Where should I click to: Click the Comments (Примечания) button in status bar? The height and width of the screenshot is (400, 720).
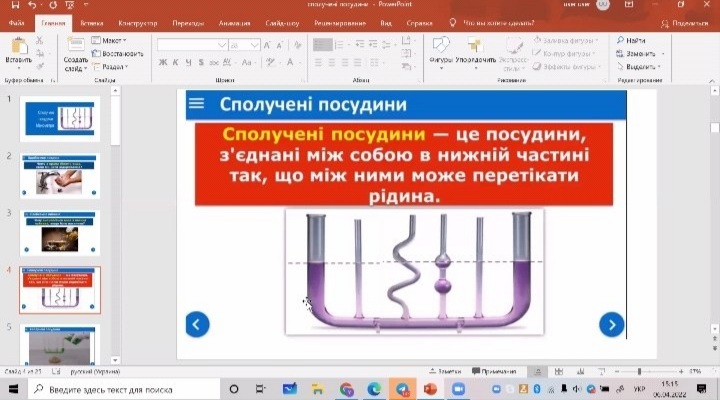pyautogui.click(x=494, y=371)
